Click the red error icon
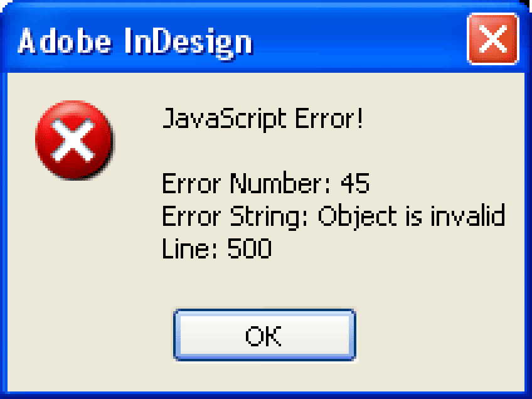 pos(75,140)
